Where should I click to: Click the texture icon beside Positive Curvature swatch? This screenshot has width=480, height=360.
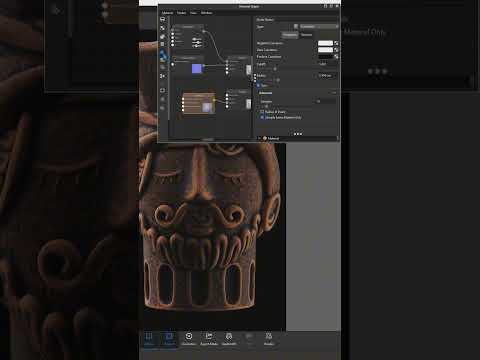[x=336, y=56]
